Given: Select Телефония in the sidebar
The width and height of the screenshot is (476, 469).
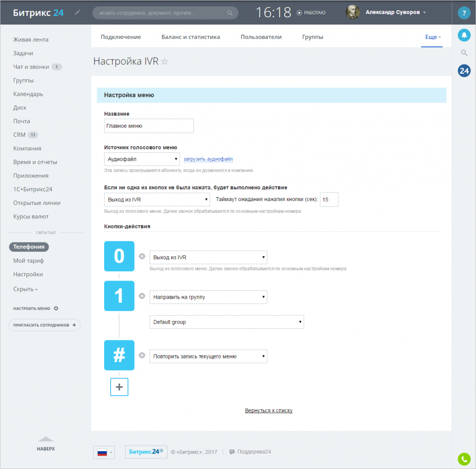Looking at the screenshot, I should pyautogui.click(x=29, y=247).
